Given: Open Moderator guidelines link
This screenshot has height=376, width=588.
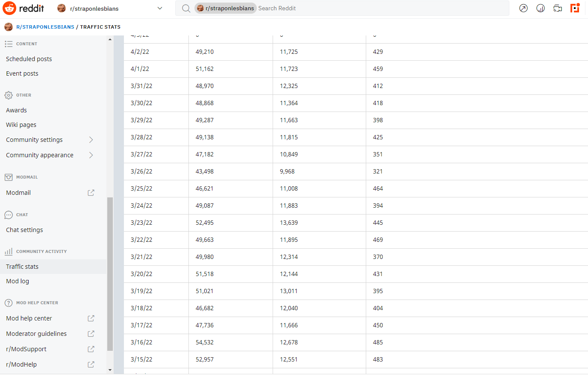Looking at the screenshot, I should click(36, 334).
